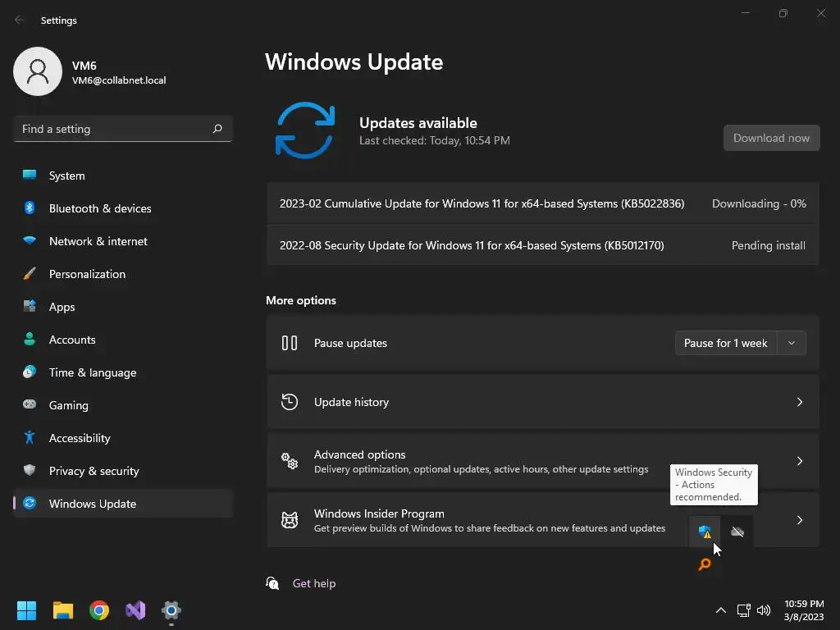This screenshot has width=840, height=630.
Task: Click the Personalization paintbrush icon
Action: point(30,274)
